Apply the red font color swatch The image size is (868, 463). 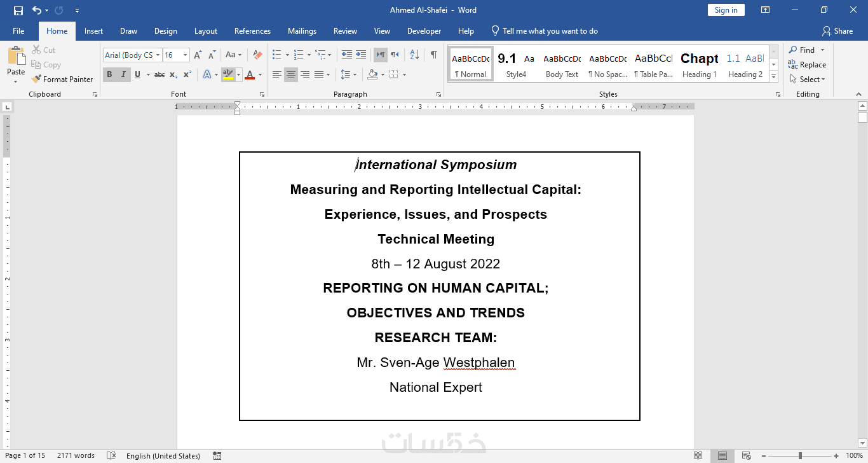pos(250,75)
